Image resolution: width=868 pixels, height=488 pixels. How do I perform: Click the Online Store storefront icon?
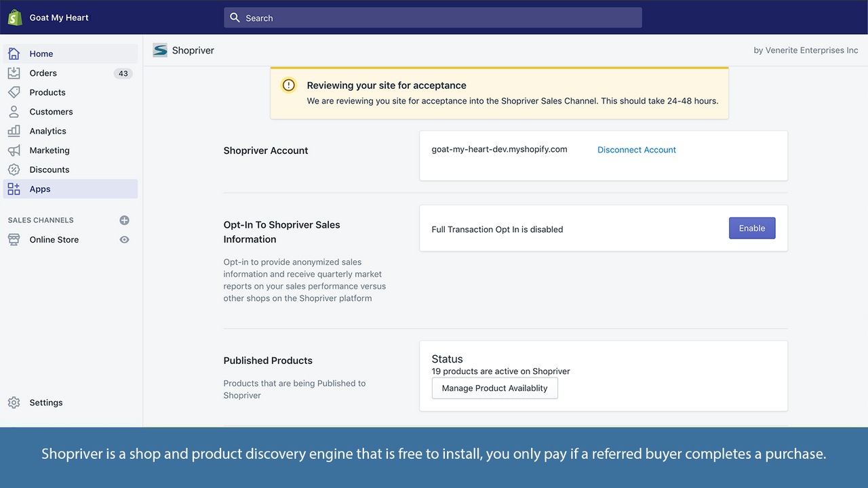point(14,240)
